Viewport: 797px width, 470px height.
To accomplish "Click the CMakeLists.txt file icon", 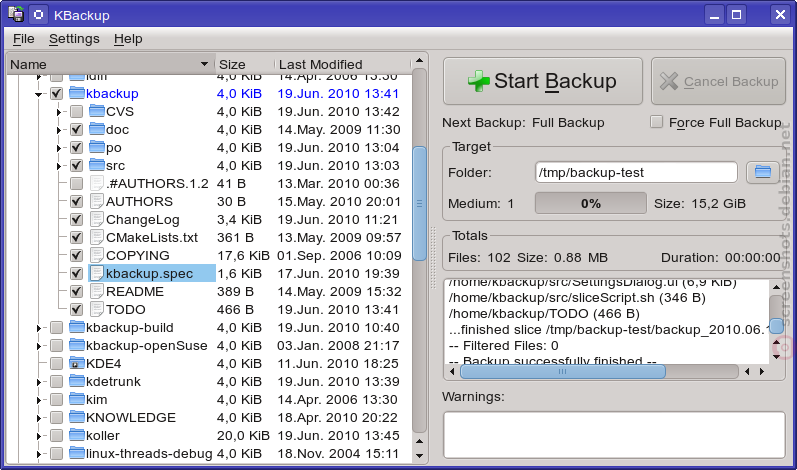I will (97, 237).
